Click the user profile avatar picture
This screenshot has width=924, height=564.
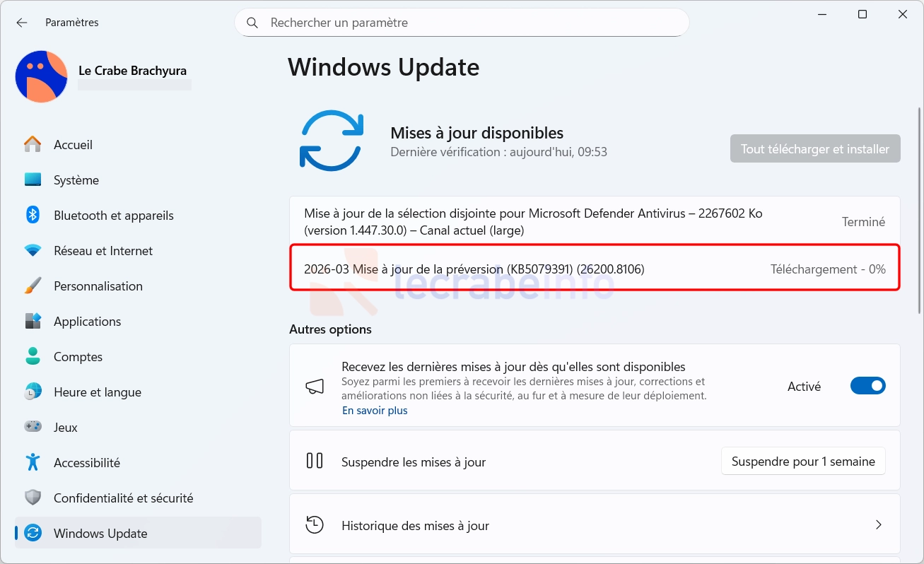pyautogui.click(x=41, y=76)
